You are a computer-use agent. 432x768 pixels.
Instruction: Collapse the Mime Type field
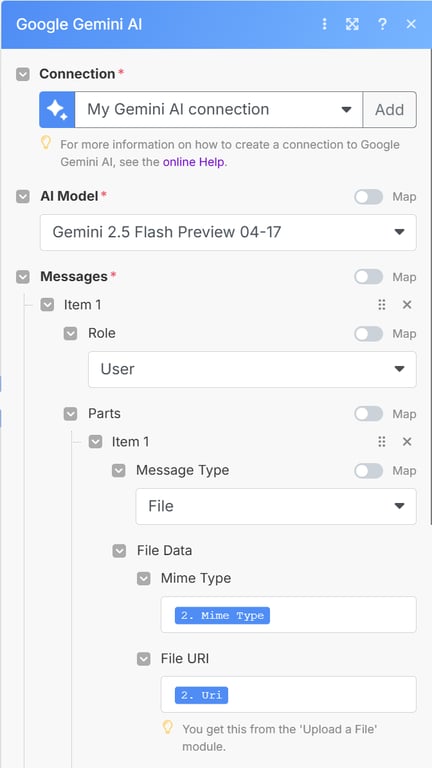(144, 578)
